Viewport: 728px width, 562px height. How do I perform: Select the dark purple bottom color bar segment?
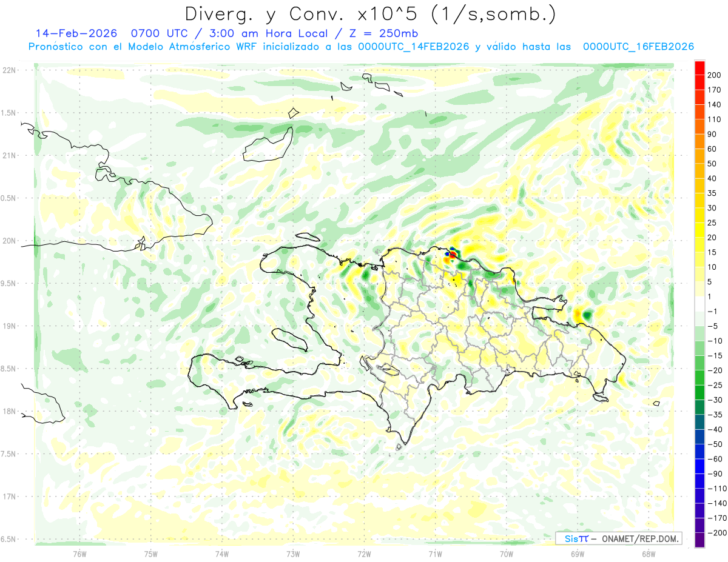[699, 540]
